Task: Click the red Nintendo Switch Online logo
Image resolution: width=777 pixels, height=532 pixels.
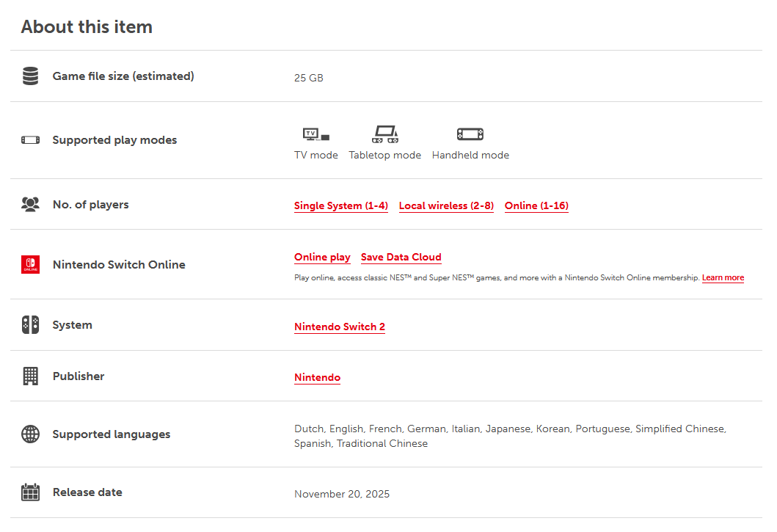Action: coord(30,264)
